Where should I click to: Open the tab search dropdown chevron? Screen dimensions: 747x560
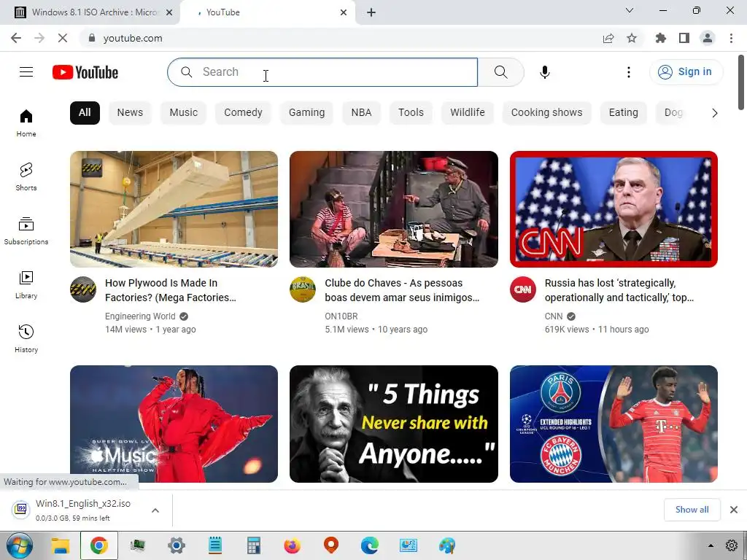(x=630, y=10)
